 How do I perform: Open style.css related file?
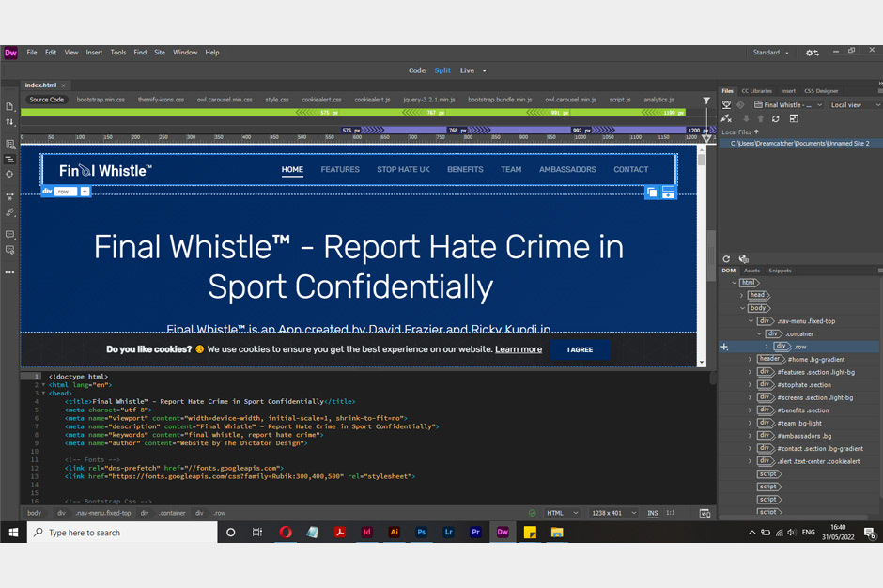(x=276, y=100)
